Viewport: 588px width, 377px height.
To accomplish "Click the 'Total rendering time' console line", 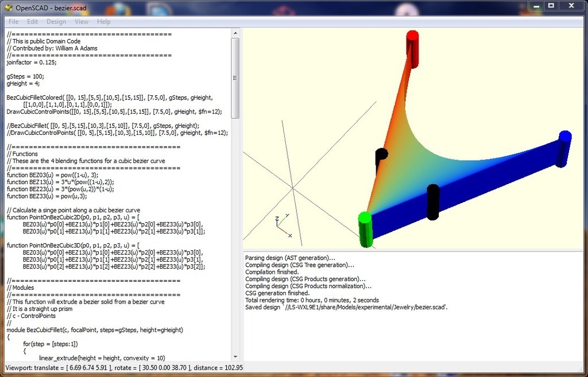I will click(312, 301).
